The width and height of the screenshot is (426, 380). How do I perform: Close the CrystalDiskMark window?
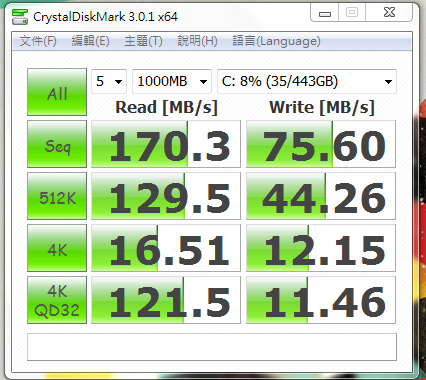pyautogui.click(x=389, y=13)
